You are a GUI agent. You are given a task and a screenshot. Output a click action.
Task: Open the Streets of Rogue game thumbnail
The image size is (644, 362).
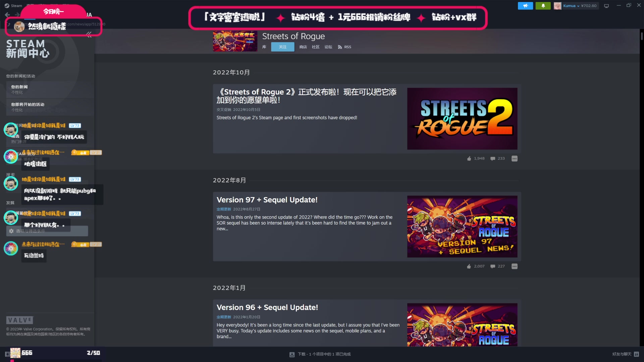[x=235, y=41]
